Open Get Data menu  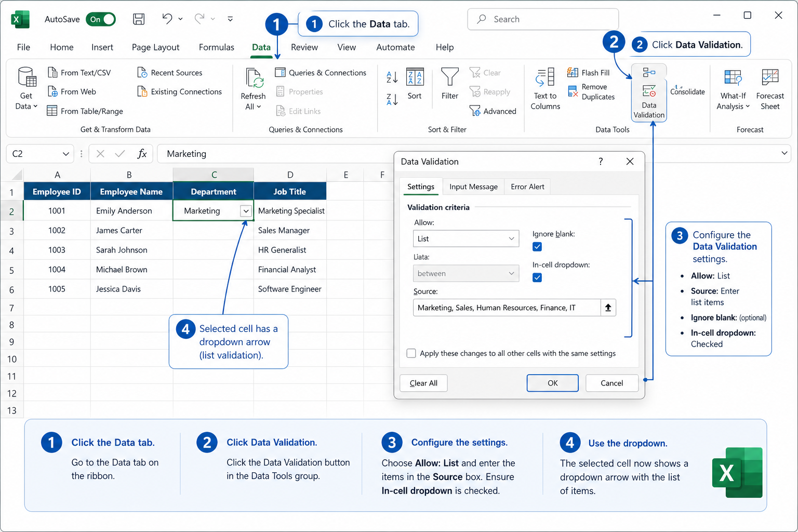click(26, 88)
